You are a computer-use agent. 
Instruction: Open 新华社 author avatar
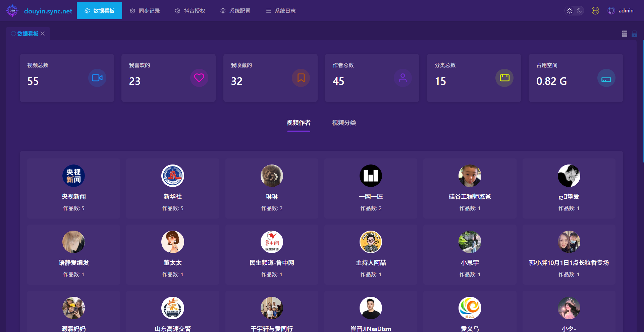(x=173, y=176)
